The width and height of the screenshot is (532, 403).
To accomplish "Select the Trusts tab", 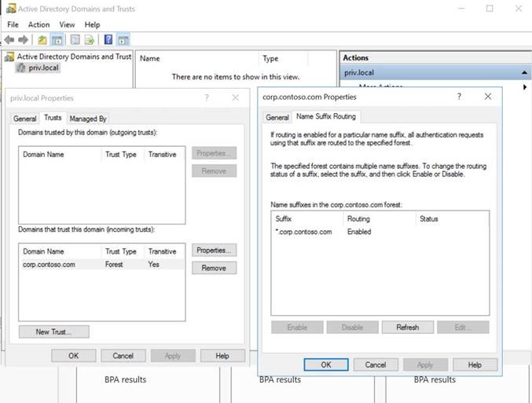I will [x=53, y=118].
